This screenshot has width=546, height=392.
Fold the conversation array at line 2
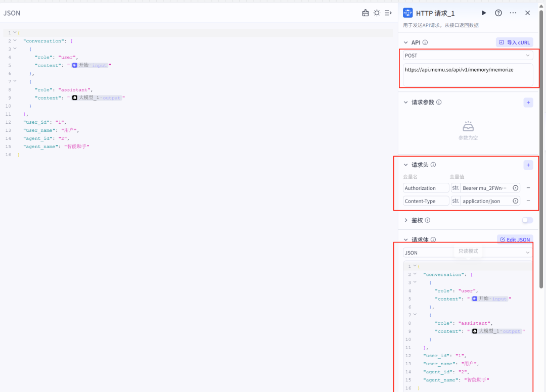click(15, 41)
